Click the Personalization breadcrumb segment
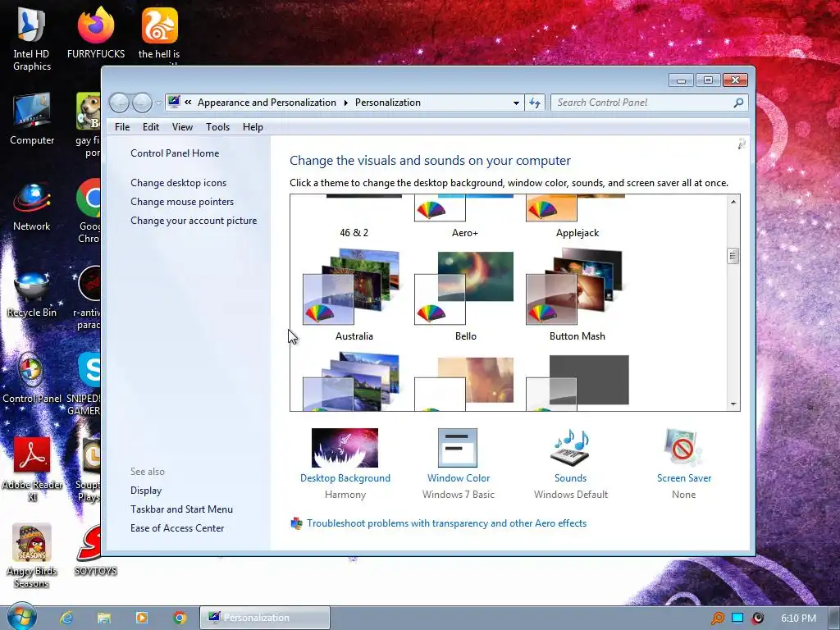This screenshot has width=840, height=630. click(x=388, y=103)
